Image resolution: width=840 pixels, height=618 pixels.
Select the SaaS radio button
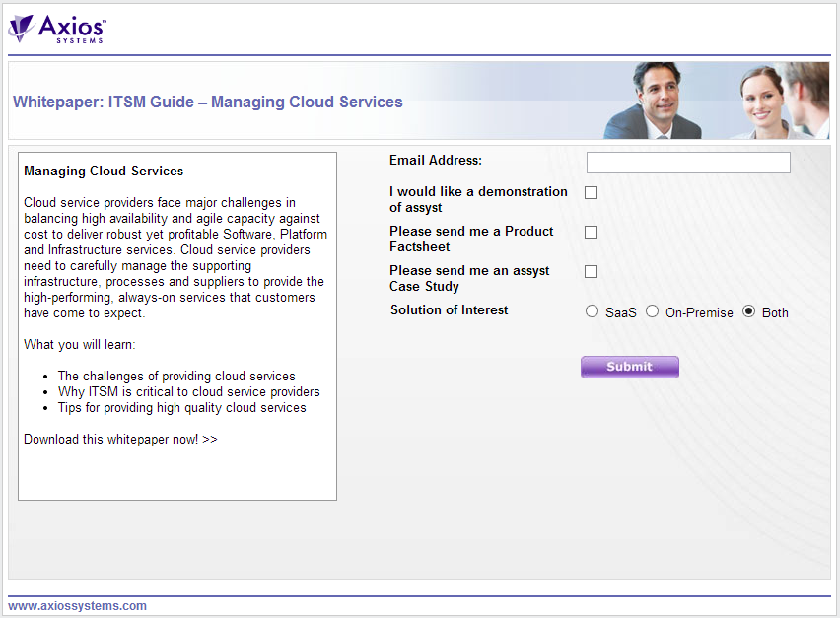tap(592, 311)
